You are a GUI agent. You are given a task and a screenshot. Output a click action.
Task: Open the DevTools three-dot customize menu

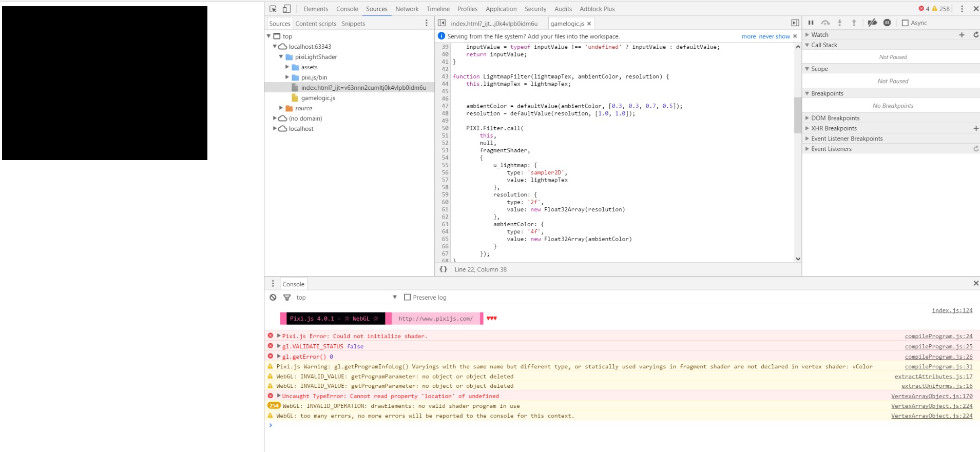pyautogui.click(x=962, y=9)
